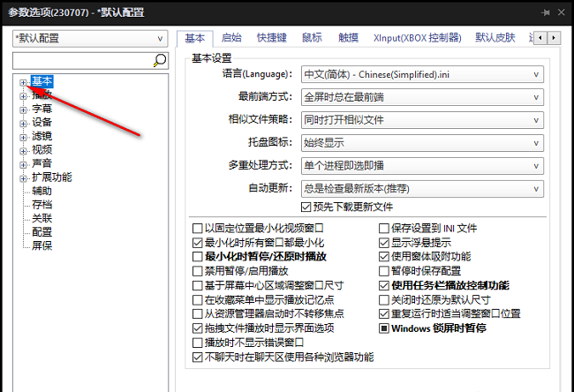Select 屏保 in the settings tree
This screenshot has height=392, width=574.
tap(42, 245)
